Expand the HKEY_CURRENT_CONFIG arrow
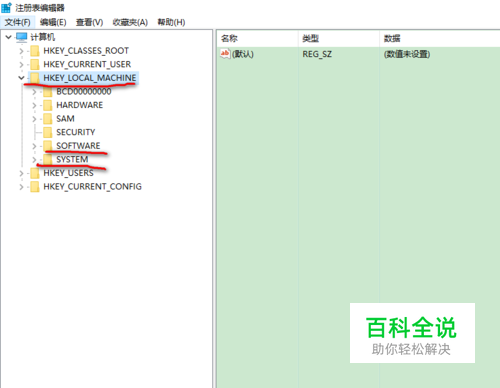This screenshot has width=500, height=388. (x=21, y=187)
